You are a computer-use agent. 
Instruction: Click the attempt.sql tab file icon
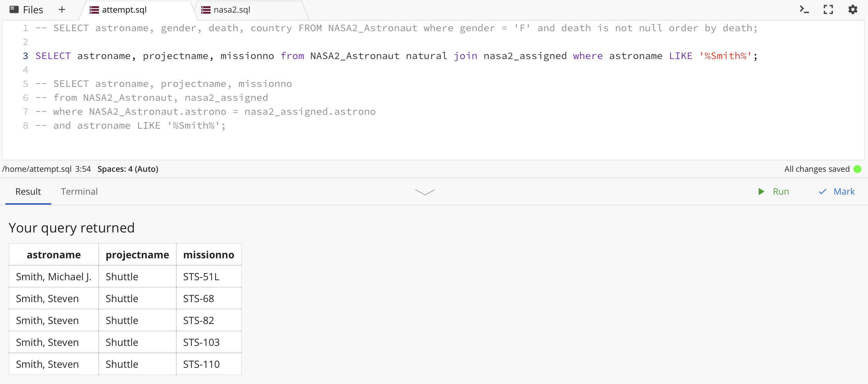click(x=94, y=10)
